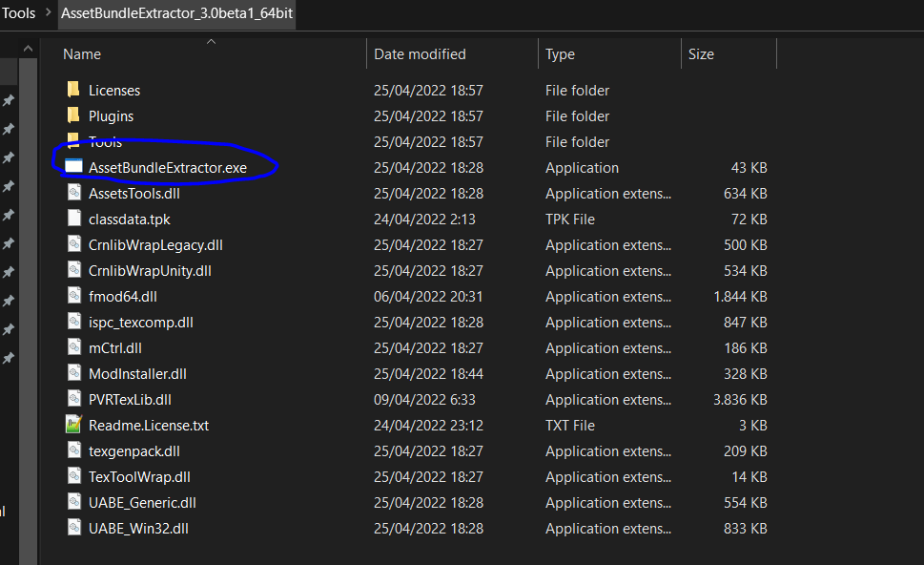924x565 pixels.
Task: Sort files by Type column
Action: pos(560,54)
